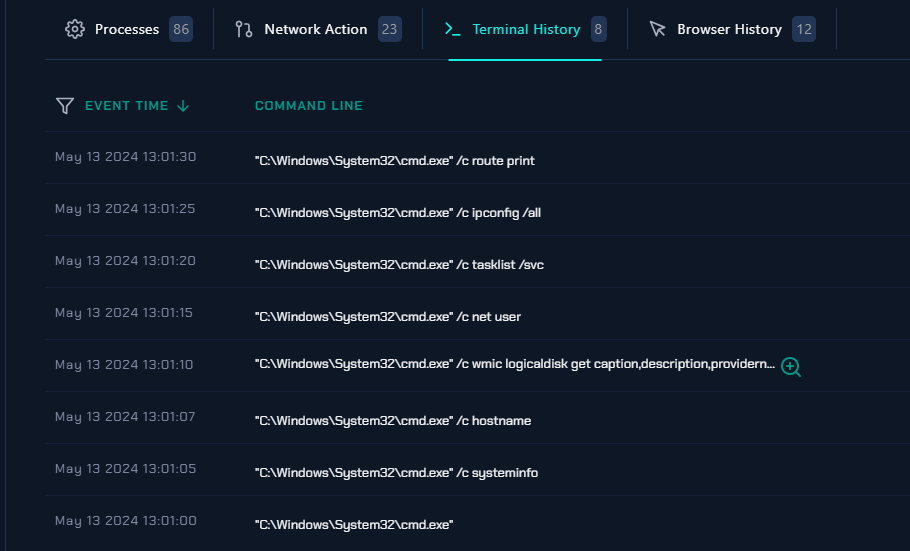The image size is (910, 551).
Task: Click the Network Action branch icon
Action: (244, 29)
